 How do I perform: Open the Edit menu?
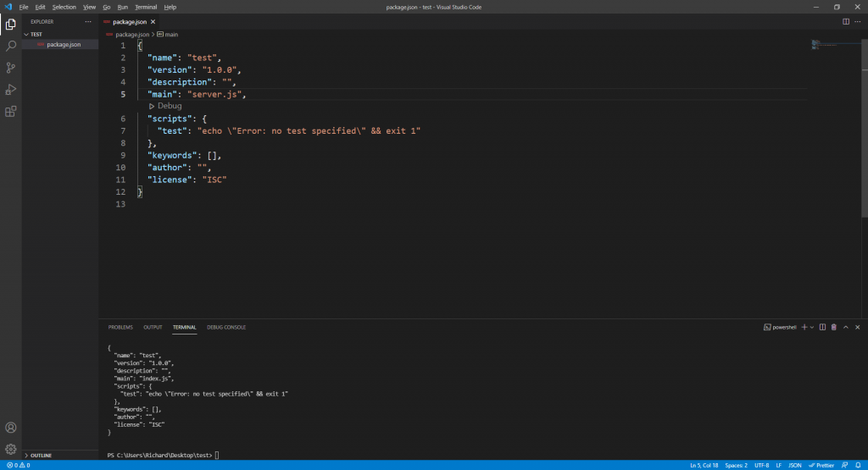[x=41, y=7]
